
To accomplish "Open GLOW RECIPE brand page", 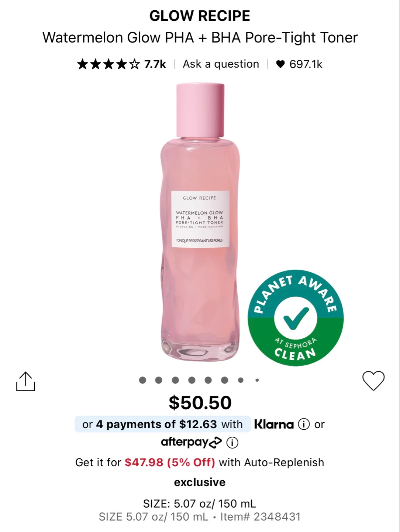I will (200, 16).
